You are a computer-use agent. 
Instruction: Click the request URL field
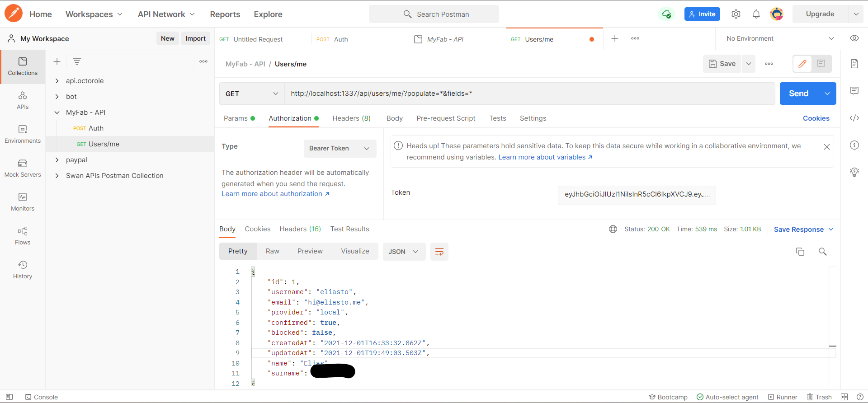click(529, 94)
